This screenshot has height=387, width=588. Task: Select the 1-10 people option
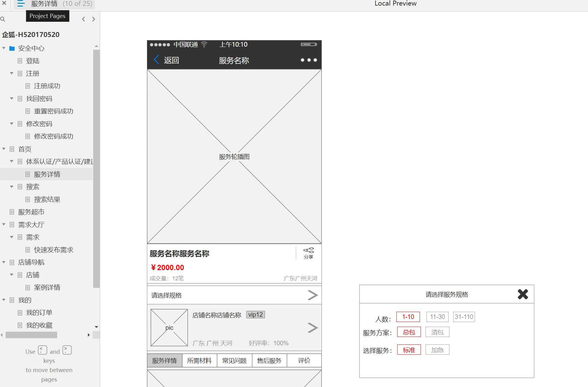[x=408, y=317]
